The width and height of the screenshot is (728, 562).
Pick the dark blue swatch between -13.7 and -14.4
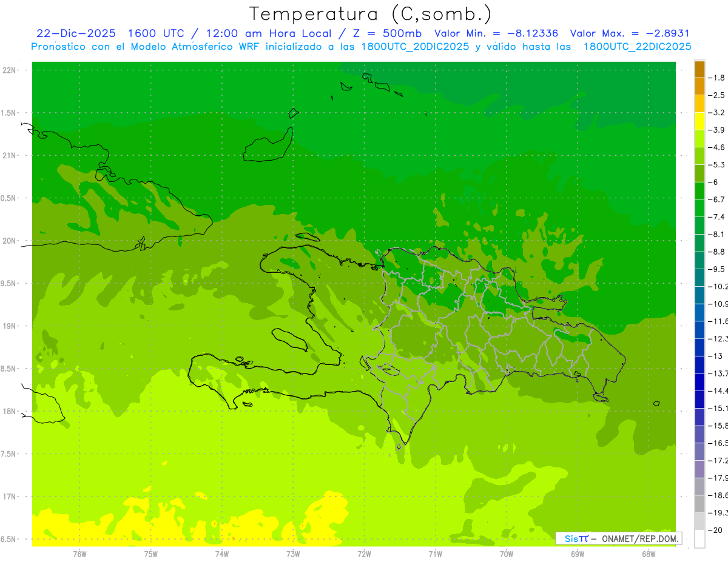699,382
